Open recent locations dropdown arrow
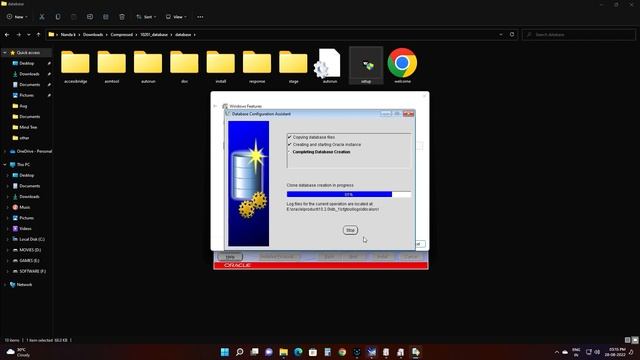 (29, 35)
